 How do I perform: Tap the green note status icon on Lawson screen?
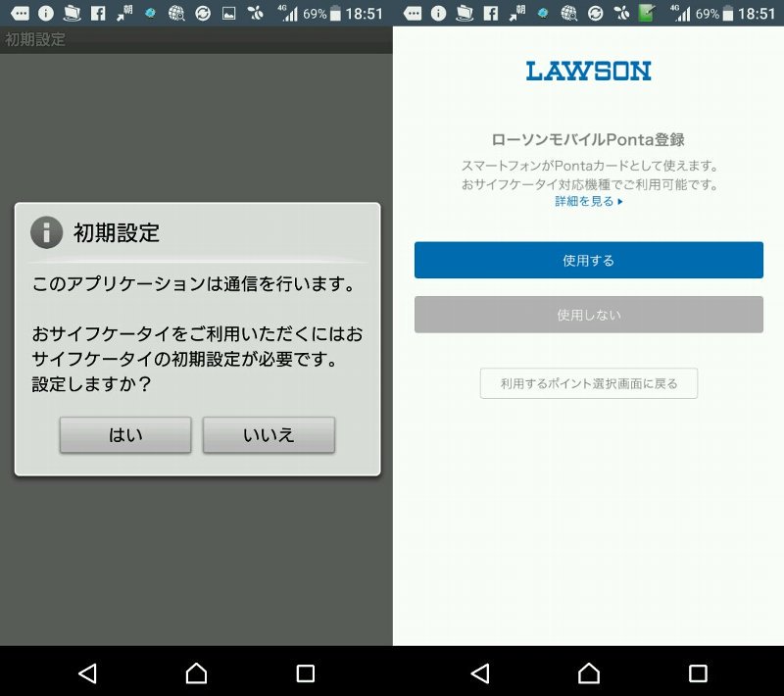tap(647, 13)
